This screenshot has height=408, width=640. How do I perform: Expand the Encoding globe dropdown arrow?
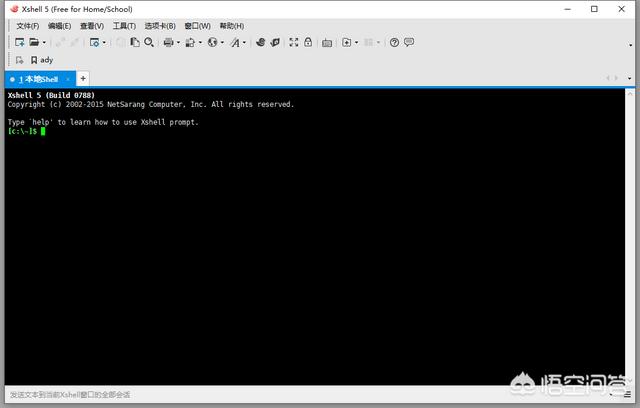pos(222,42)
